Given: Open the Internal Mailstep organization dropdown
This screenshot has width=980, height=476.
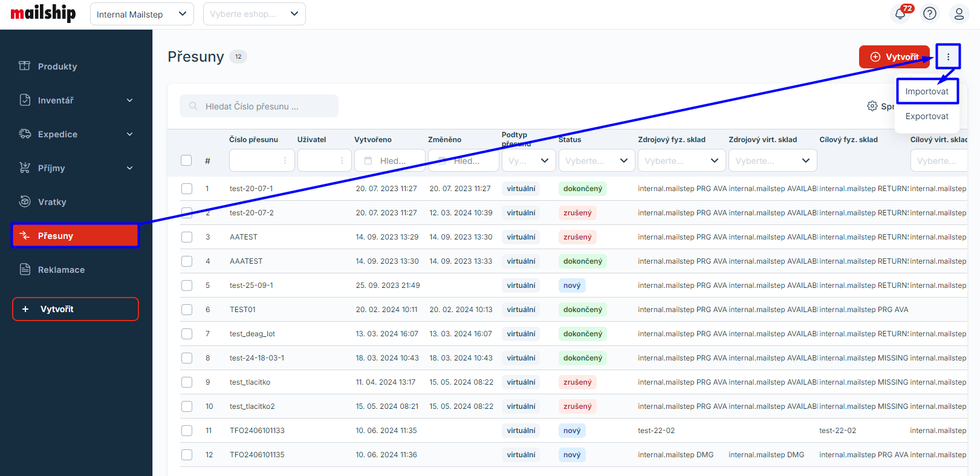Looking at the screenshot, I should [141, 15].
